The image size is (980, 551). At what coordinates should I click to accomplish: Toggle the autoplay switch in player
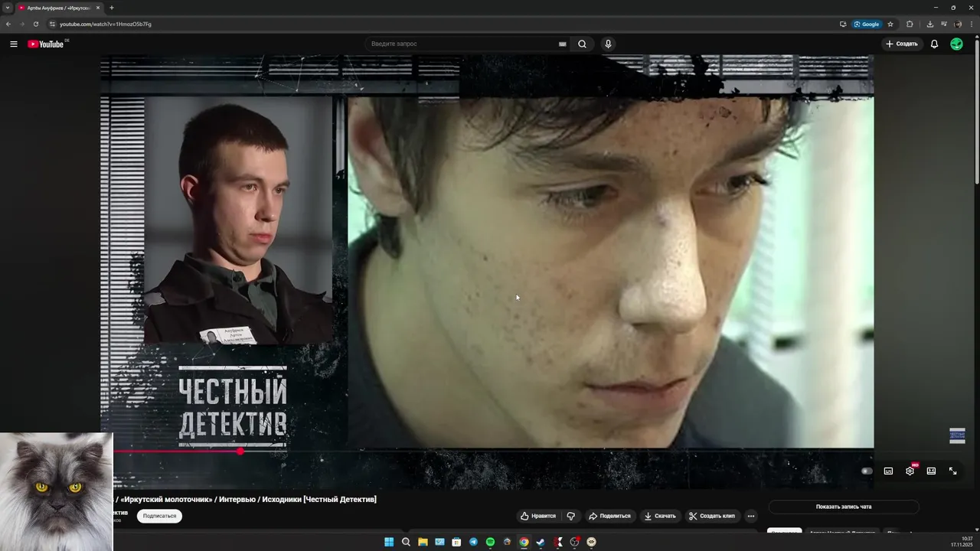coord(867,471)
